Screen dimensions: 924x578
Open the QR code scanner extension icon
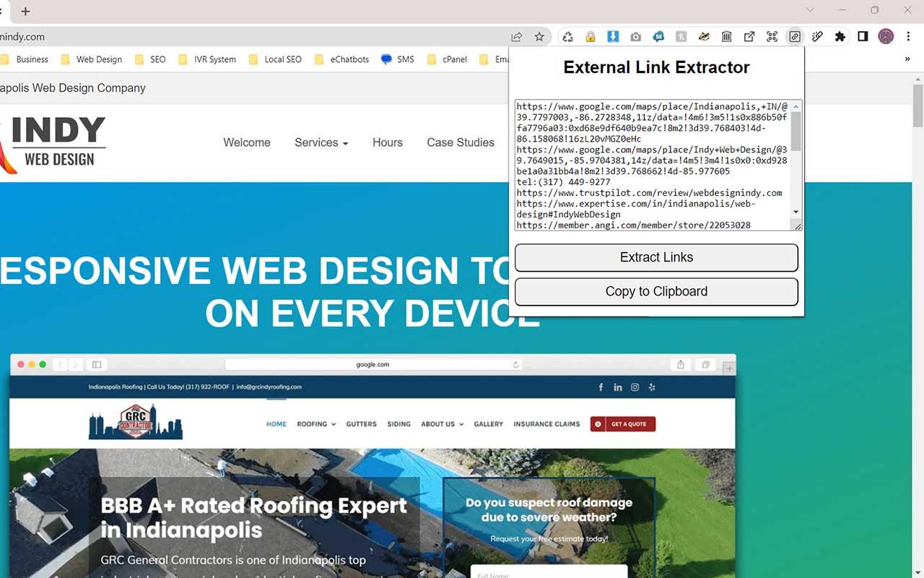coord(772,36)
